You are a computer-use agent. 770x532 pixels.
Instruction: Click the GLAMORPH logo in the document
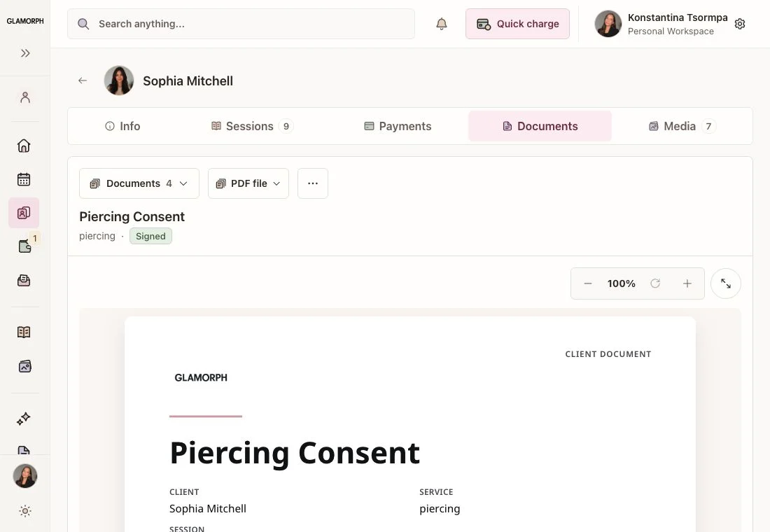point(201,377)
